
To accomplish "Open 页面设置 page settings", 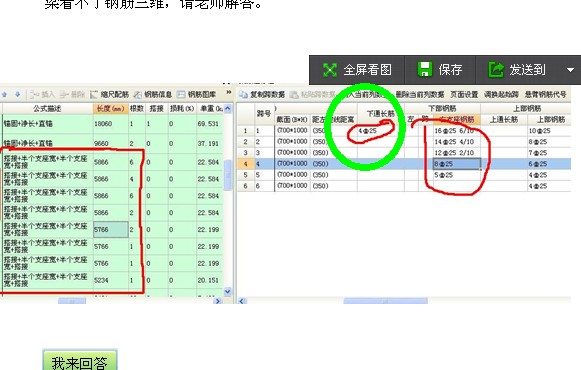I will tap(464, 95).
